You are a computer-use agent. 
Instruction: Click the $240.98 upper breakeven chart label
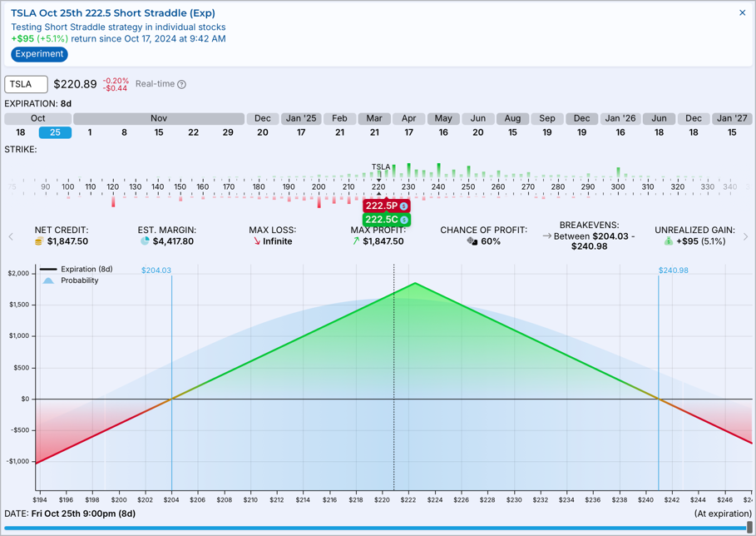click(674, 270)
